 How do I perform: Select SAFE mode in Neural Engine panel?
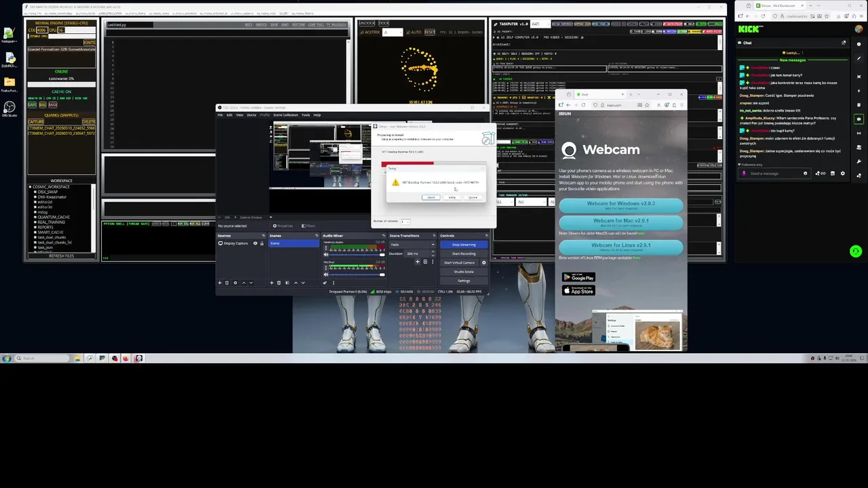(x=33, y=105)
